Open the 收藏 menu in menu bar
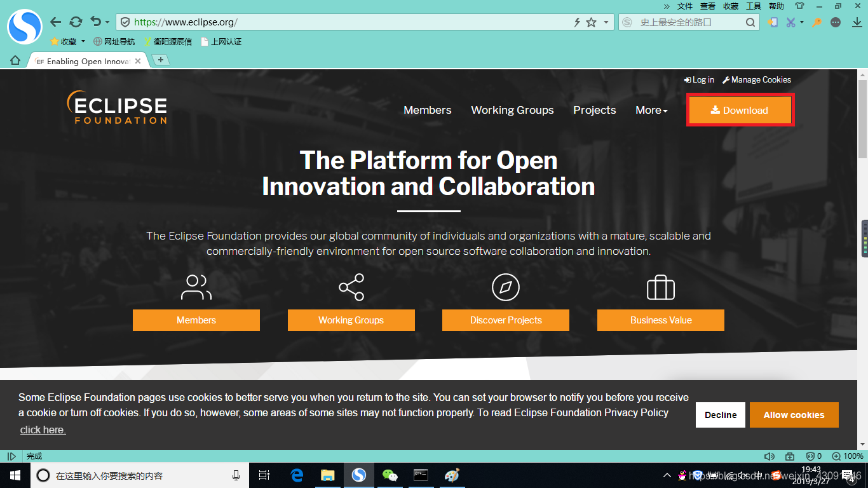Image resolution: width=868 pixels, height=488 pixels. coord(731,6)
